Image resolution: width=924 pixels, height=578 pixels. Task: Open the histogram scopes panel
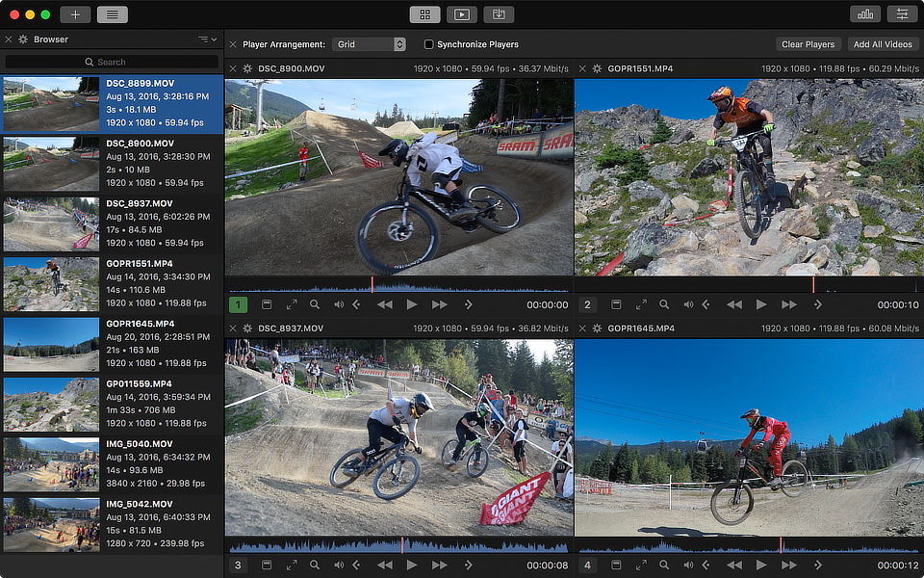click(x=865, y=14)
